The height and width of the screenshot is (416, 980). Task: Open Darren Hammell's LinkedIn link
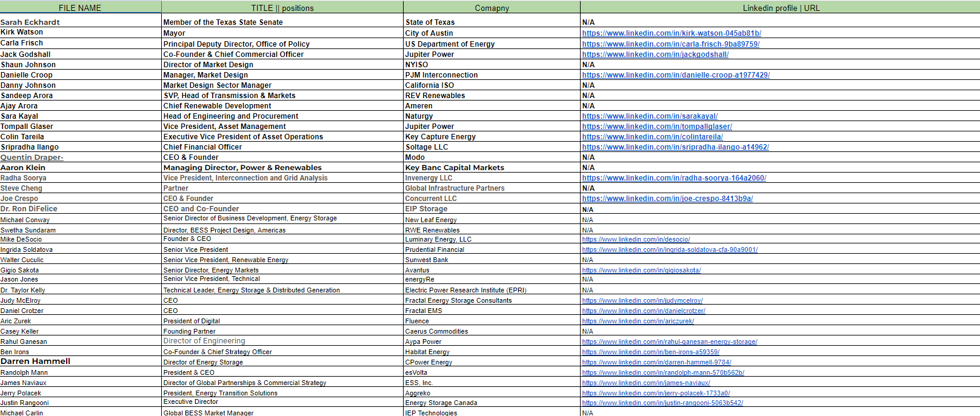click(656, 362)
